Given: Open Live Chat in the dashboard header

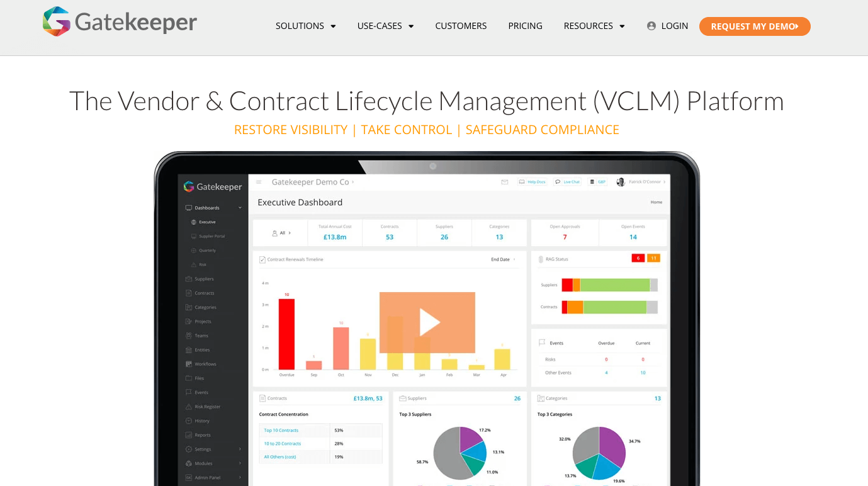Looking at the screenshot, I should (x=568, y=182).
